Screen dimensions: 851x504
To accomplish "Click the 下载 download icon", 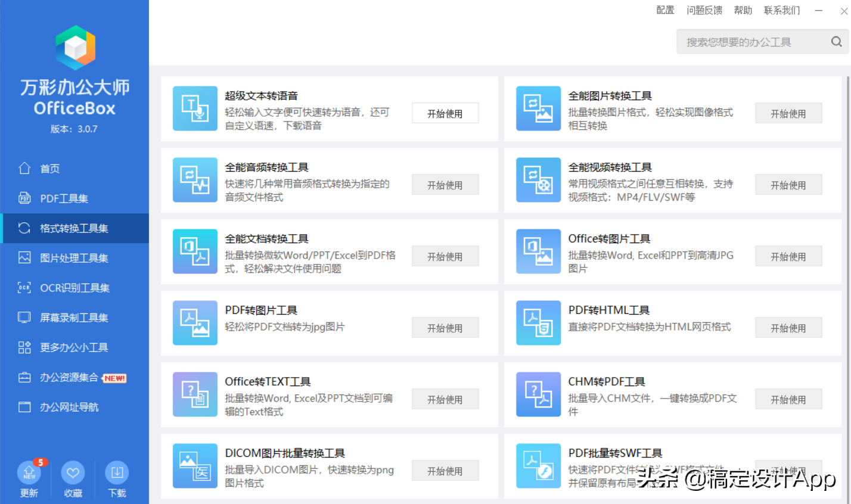I will [117, 472].
